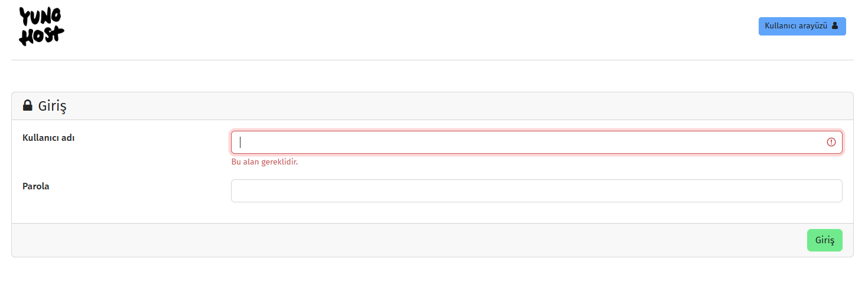
Task: Focus the Kullanıcı adı text field
Action: coord(537,143)
